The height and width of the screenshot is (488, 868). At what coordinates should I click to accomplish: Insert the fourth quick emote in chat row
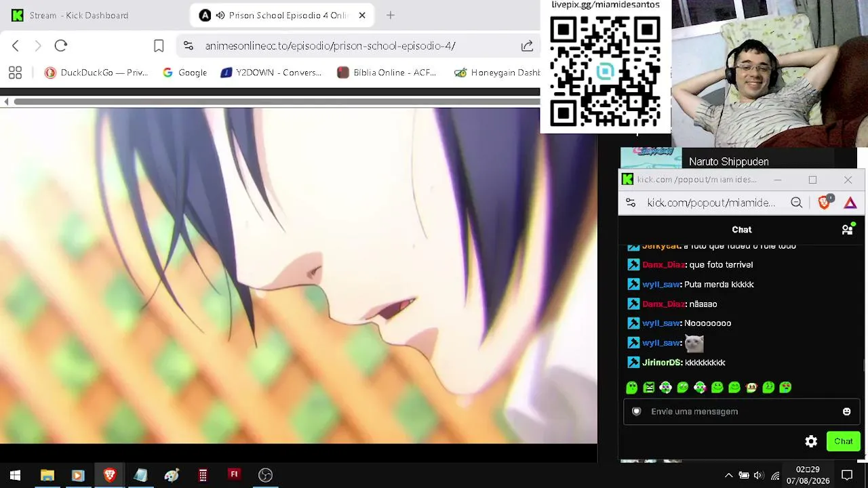coord(683,388)
